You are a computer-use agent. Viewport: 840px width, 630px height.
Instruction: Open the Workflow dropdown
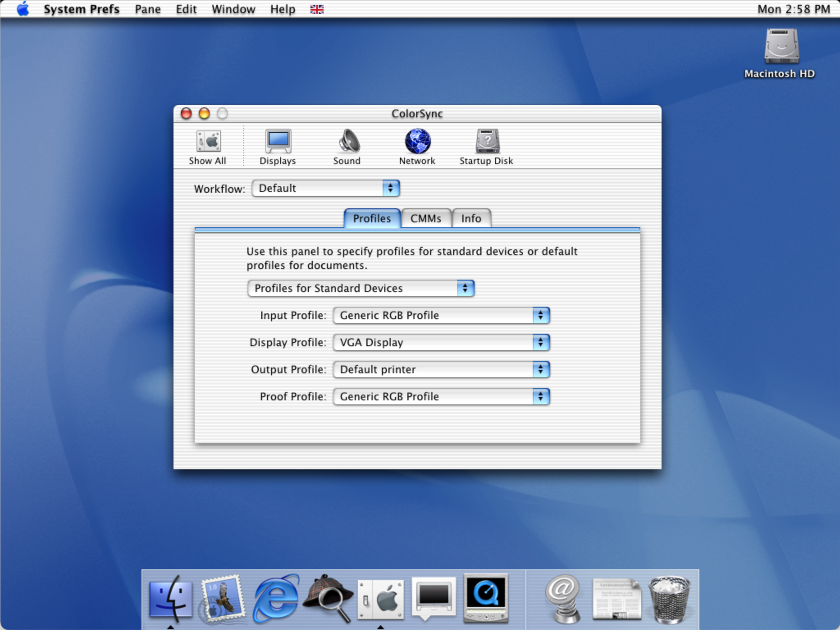[x=326, y=188]
